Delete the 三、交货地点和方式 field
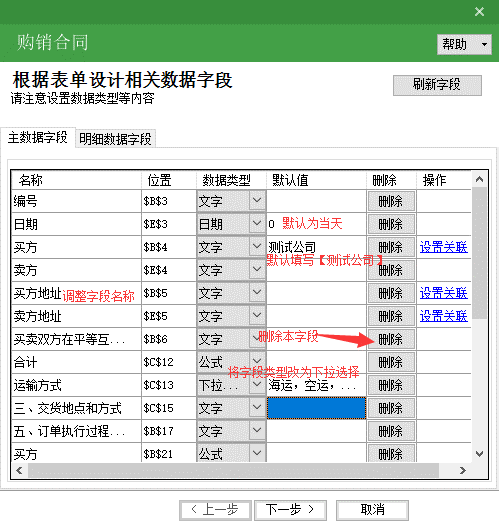This screenshot has height=530, width=499. [x=391, y=408]
